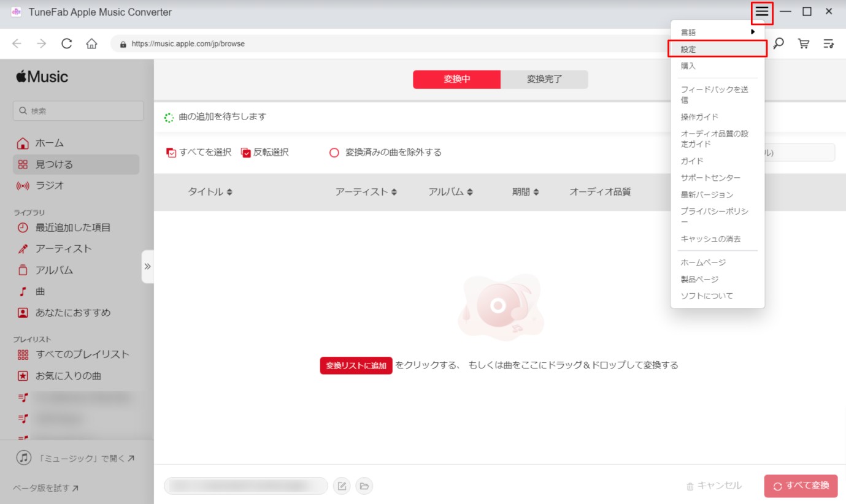This screenshot has width=846, height=504.
Task: Switch to the 変換中 tab
Action: tap(456, 79)
